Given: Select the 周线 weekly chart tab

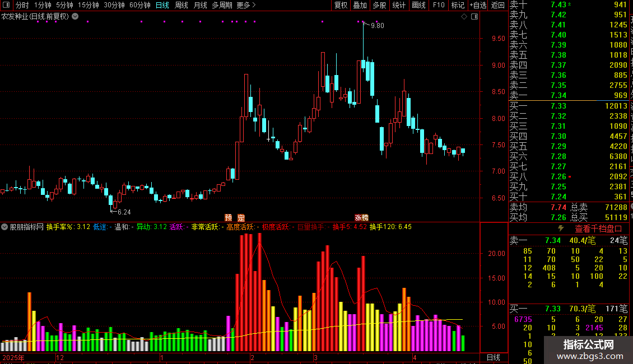Looking at the screenshot, I should click(181, 5).
